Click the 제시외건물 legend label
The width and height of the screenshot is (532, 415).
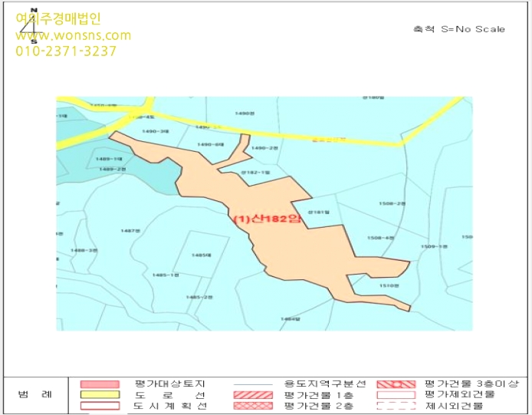[x=454, y=406]
